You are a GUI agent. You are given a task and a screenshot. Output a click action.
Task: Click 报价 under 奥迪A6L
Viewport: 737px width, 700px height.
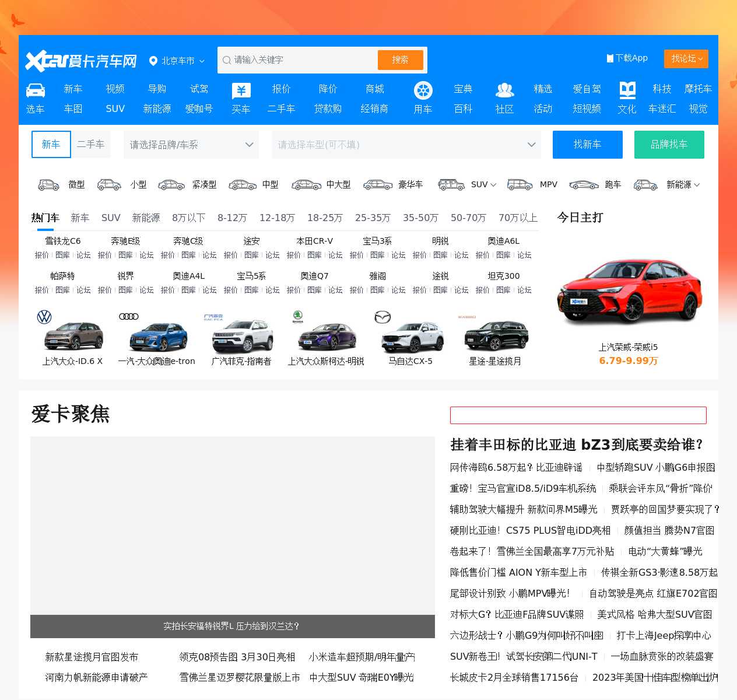tap(482, 255)
